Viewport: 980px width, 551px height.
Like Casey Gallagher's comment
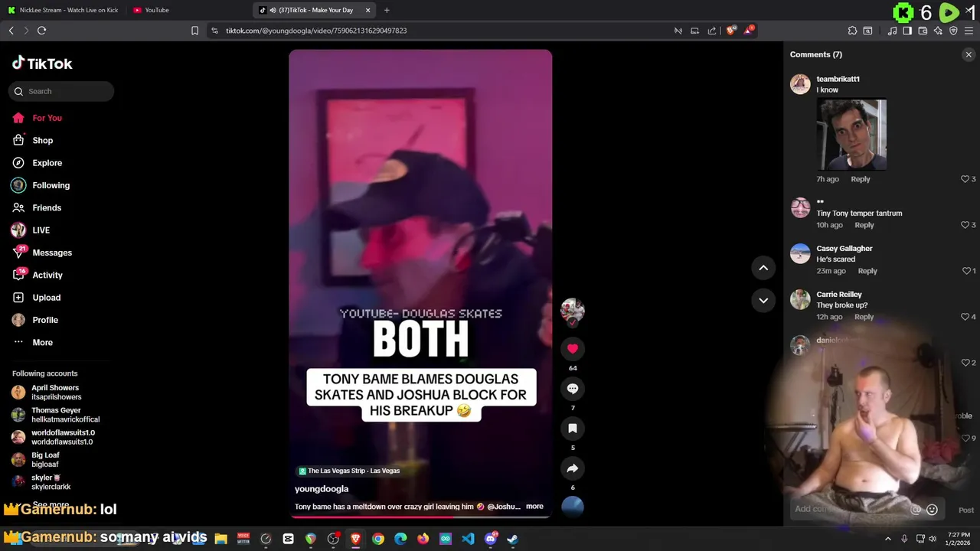(x=966, y=271)
